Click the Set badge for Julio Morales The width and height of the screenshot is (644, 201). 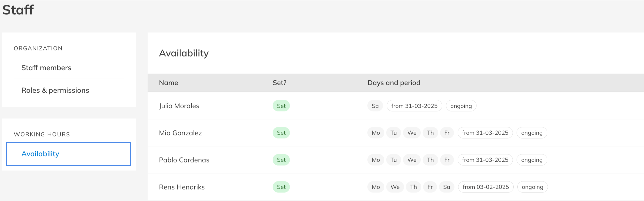click(x=281, y=106)
